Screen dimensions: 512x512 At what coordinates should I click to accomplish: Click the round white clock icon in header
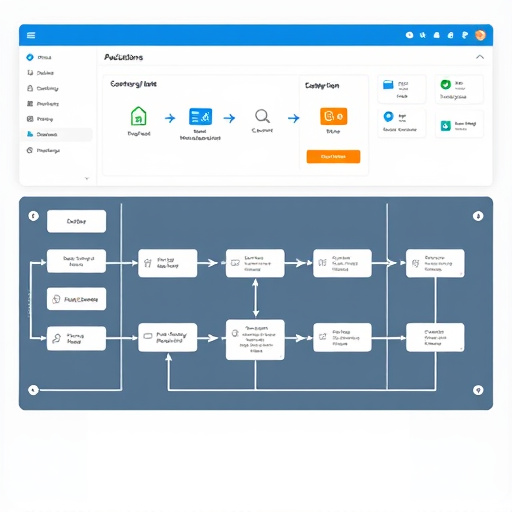pyautogui.click(x=409, y=35)
